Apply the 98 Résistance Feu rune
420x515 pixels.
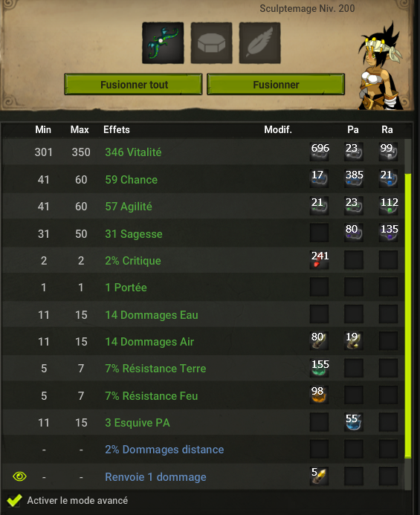pyautogui.click(x=320, y=395)
